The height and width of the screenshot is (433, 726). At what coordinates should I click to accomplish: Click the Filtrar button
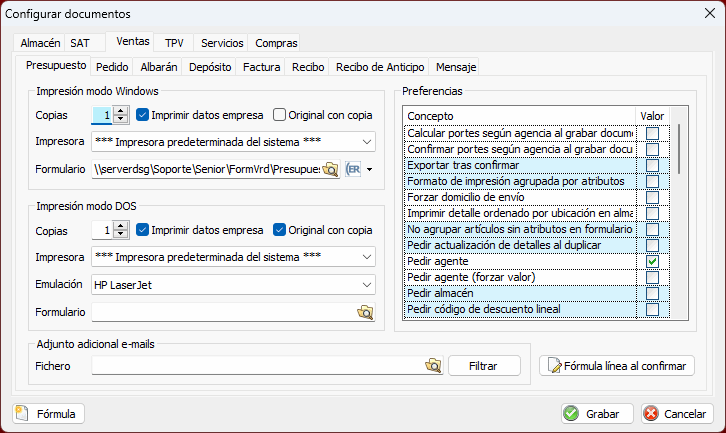484,366
